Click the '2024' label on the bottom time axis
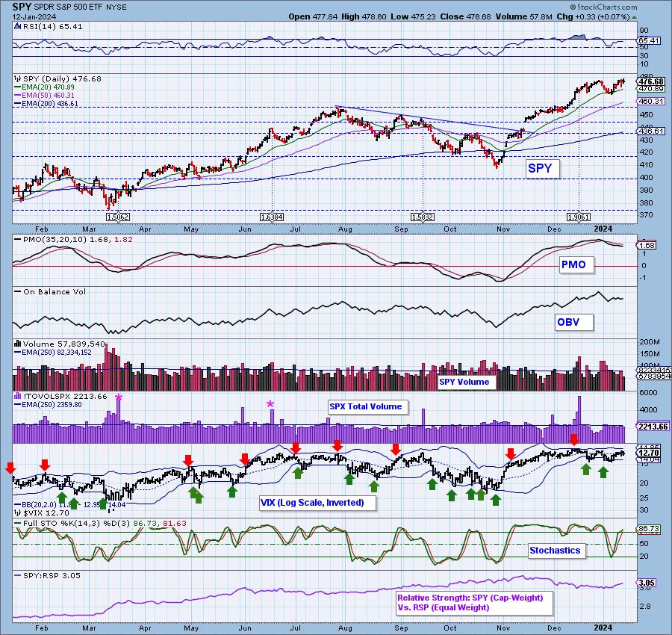This screenshot has width=672, height=635. pyautogui.click(x=603, y=628)
